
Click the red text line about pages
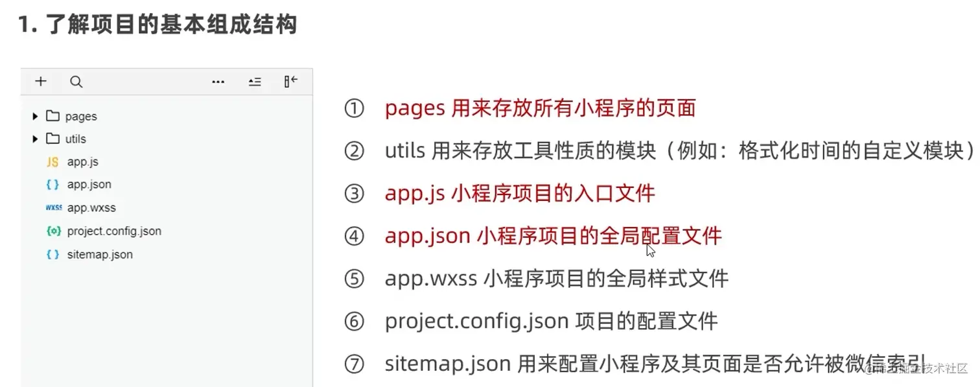(539, 108)
